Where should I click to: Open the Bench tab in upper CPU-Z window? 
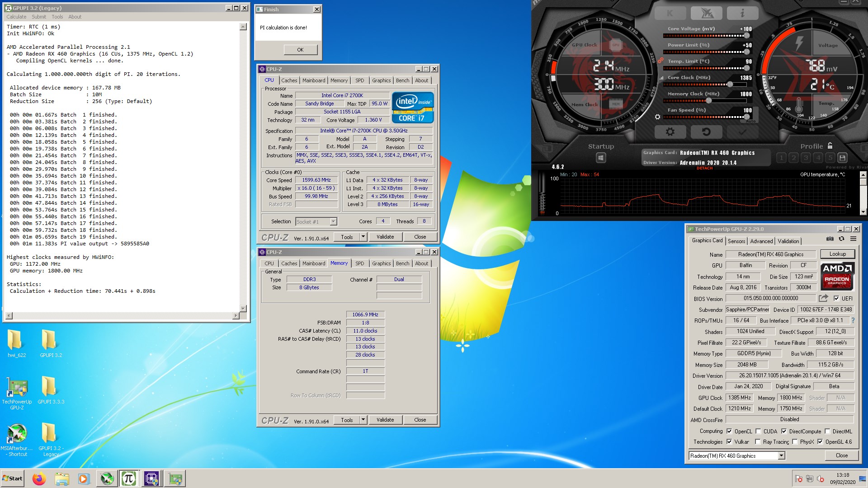pos(402,80)
